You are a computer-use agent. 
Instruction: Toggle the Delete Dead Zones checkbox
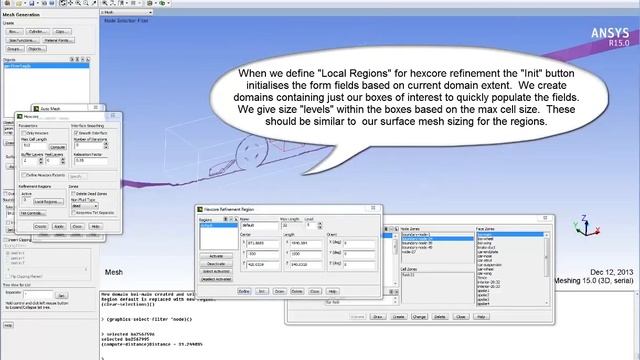tap(73, 193)
